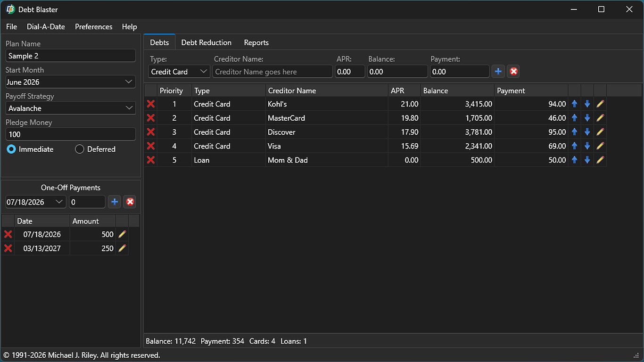Select the Mom & Dad creditor cell
The width and height of the screenshot is (644, 362).
tap(327, 160)
